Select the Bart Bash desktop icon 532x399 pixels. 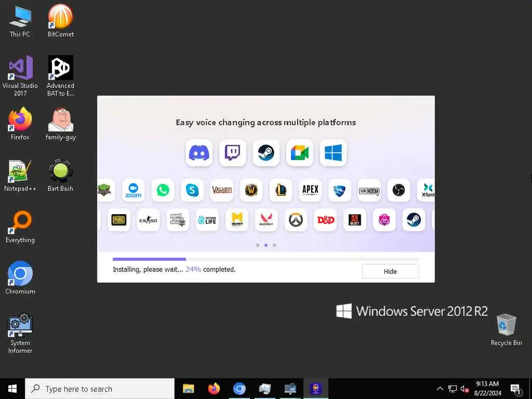coord(60,176)
